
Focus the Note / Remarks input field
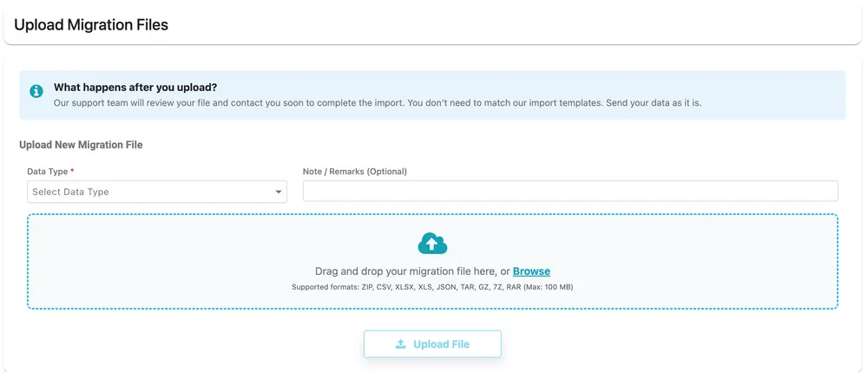(x=570, y=192)
